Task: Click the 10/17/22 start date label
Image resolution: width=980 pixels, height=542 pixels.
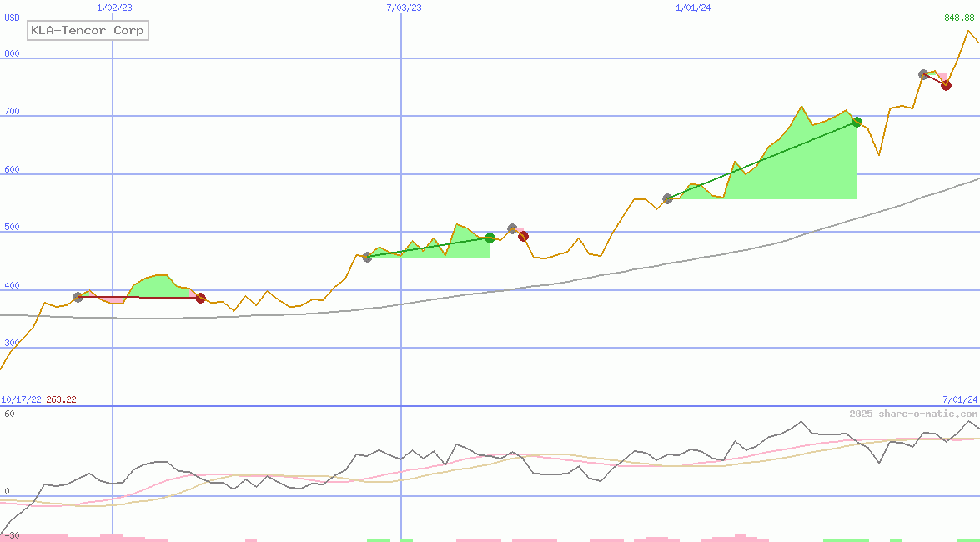Action: click(x=21, y=400)
